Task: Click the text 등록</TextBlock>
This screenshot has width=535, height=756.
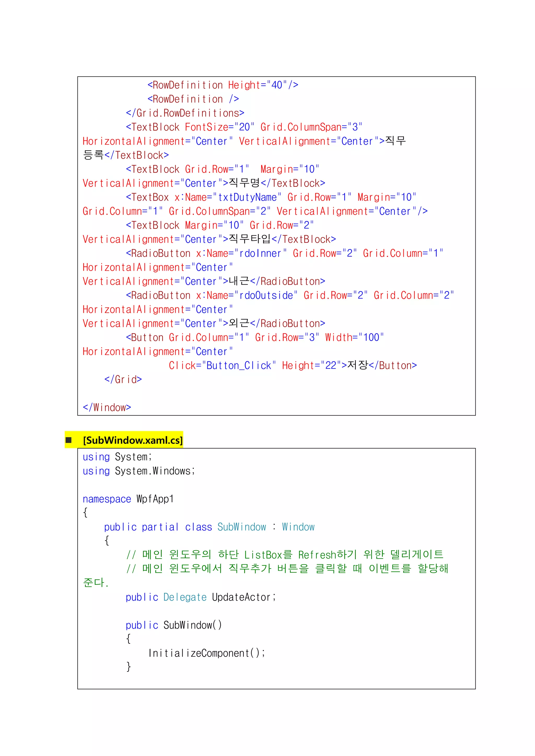Action: (x=125, y=155)
